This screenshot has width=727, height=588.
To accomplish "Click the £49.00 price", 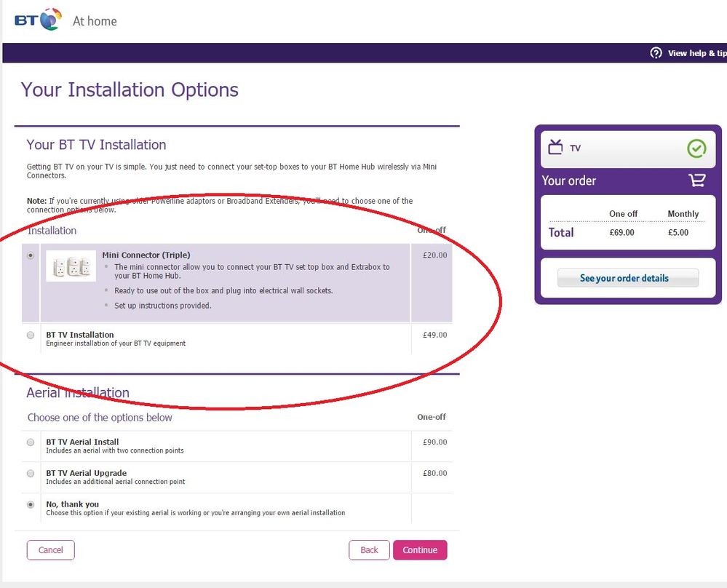I will pos(435,335).
